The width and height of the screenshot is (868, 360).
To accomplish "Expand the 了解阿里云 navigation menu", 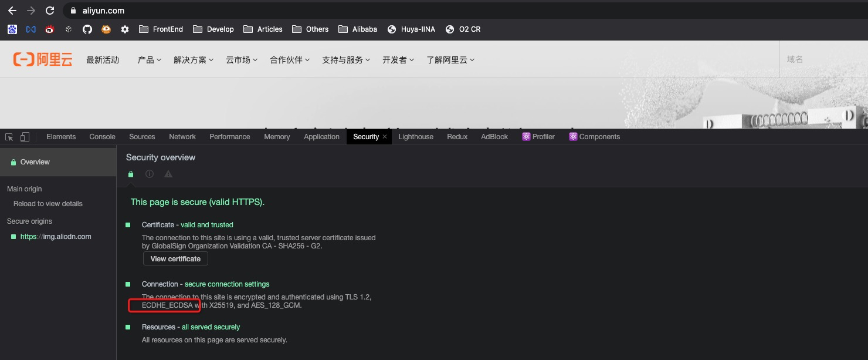I will pyautogui.click(x=450, y=60).
